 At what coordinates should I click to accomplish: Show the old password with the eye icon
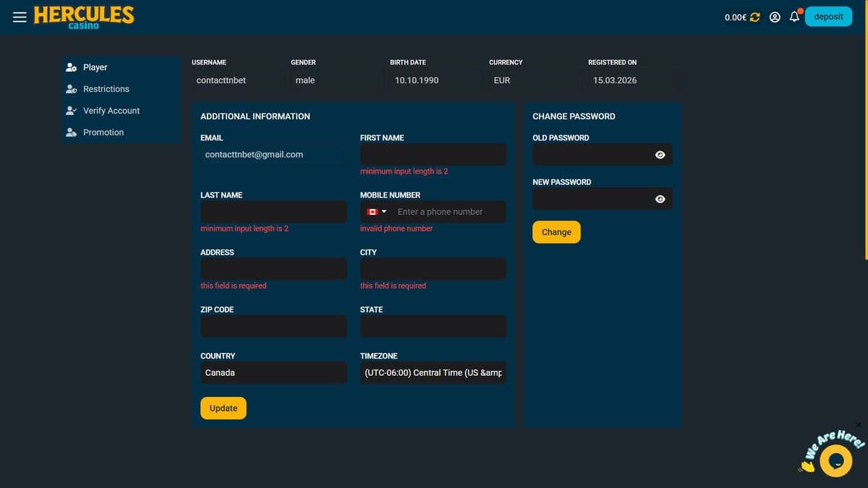pyautogui.click(x=660, y=155)
